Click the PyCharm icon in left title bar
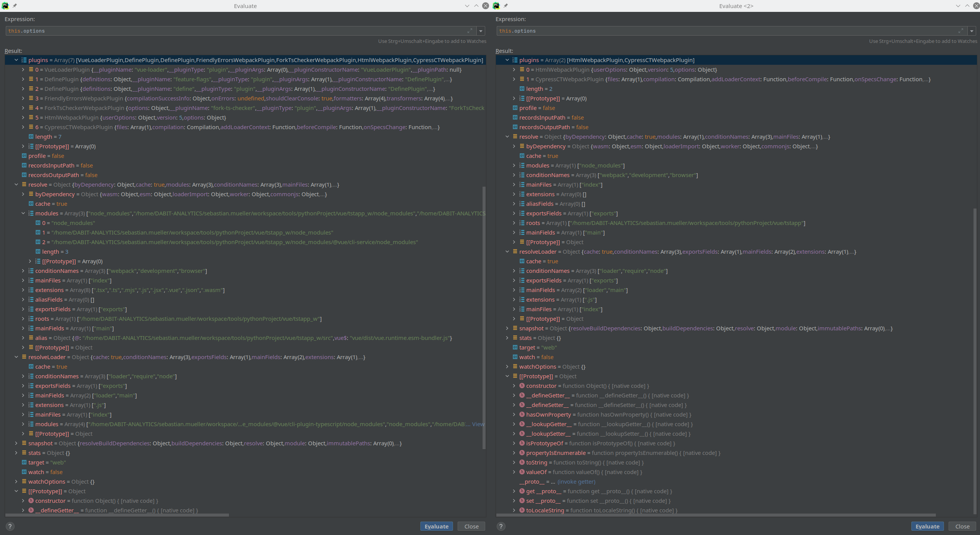Viewport: 980px width, 535px height. point(5,5)
